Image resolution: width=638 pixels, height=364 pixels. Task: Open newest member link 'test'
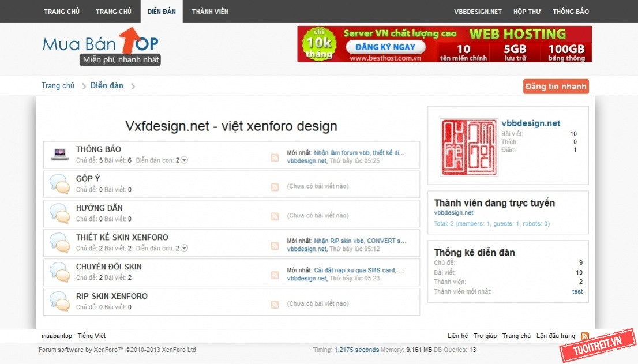(x=577, y=292)
